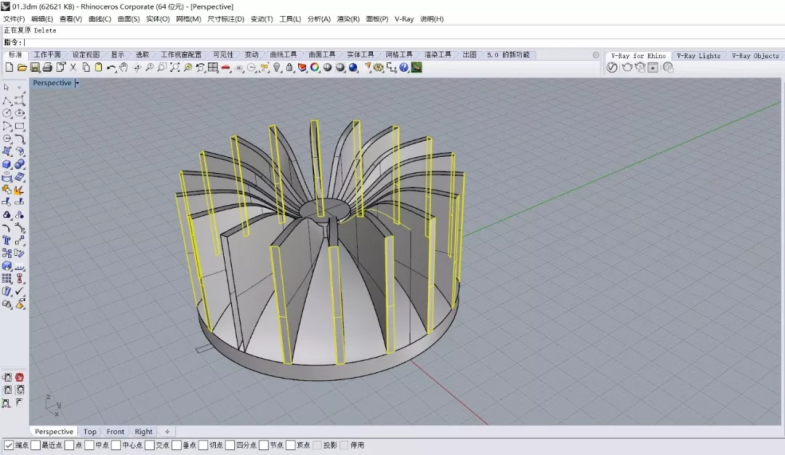Viewport: 785px width, 455px height.
Task: Click the blue Help question mark icon
Action: tap(404, 67)
